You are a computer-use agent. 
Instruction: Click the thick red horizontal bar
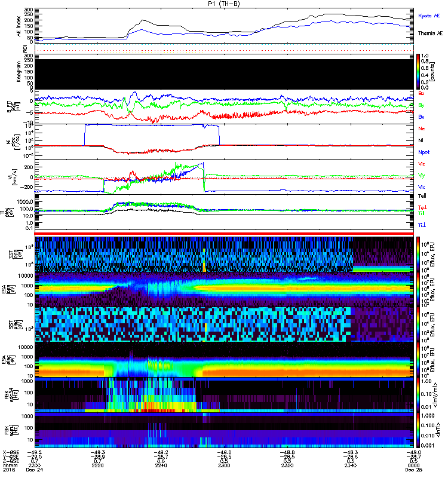click(x=224, y=234)
